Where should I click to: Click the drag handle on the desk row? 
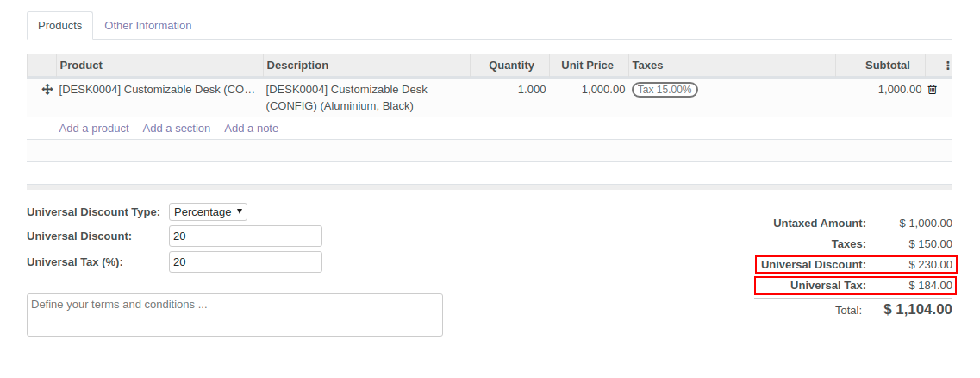click(47, 90)
